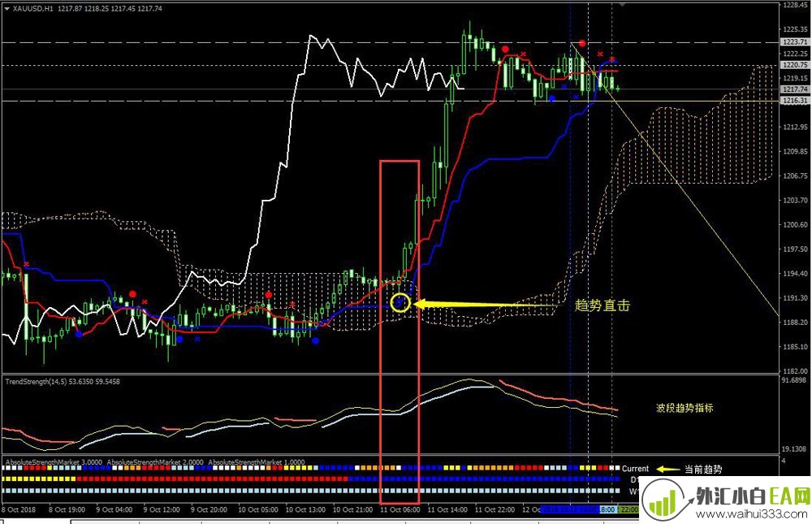Screen dimensions: 812x524
Task: Click the 1188.20 price scale label
Action: click(x=796, y=322)
